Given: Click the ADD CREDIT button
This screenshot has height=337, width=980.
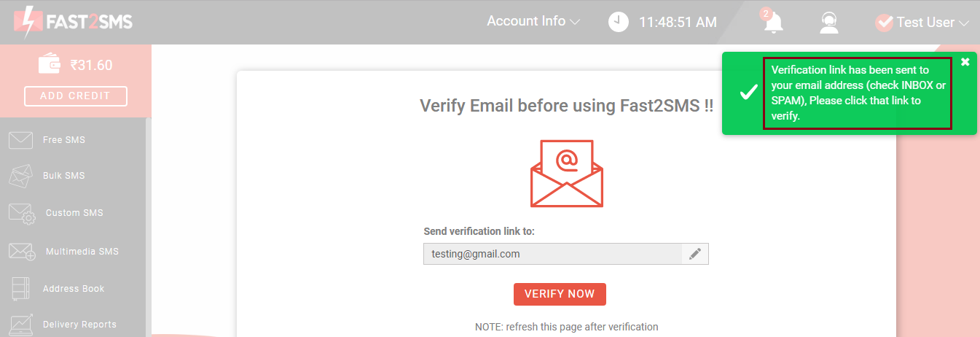Looking at the screenshot, I should (76, 96).
